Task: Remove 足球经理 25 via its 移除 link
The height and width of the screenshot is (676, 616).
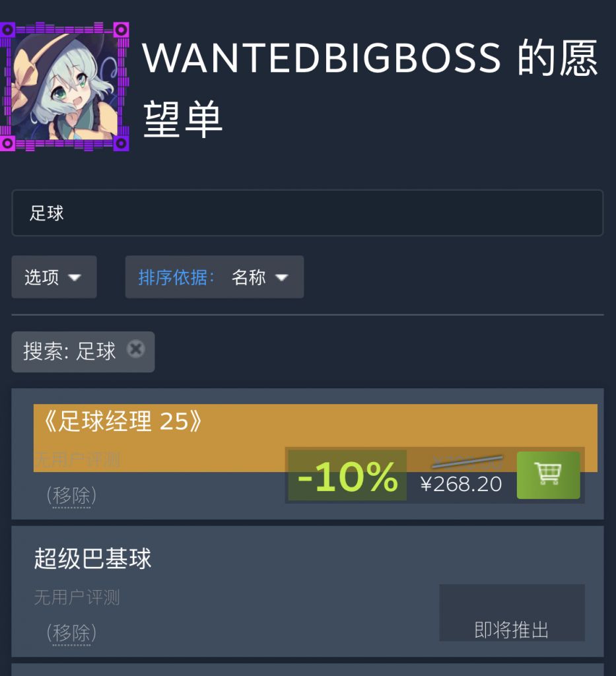Action: tap(71, 495)
